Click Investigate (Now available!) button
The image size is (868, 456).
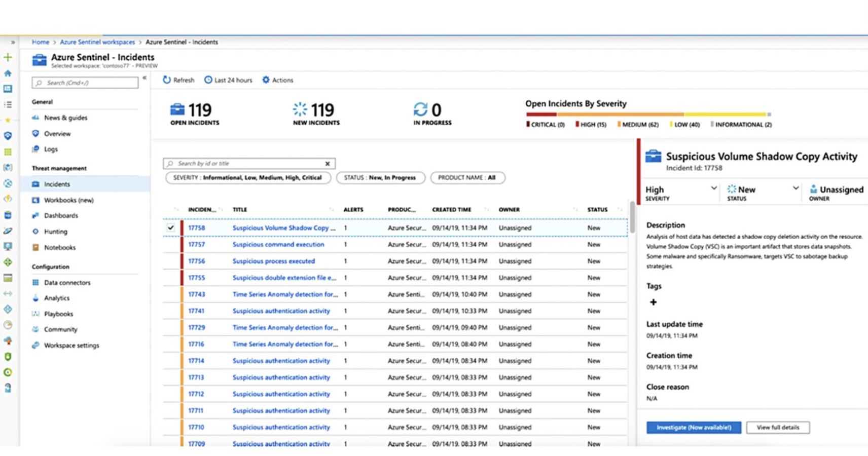tap(694, 428)
